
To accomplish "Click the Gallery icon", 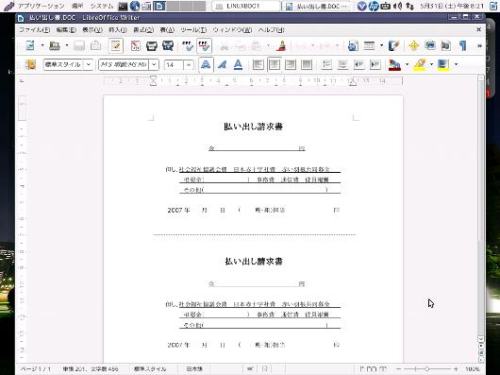I will coord(430,46).
